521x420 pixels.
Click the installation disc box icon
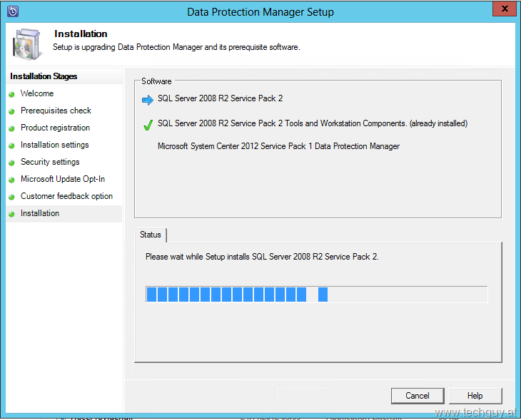(27, 44)
